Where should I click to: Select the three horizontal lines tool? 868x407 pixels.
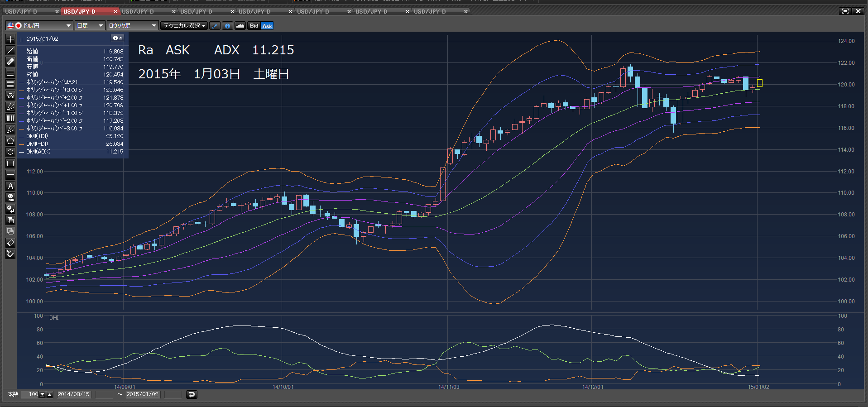tap(10, 73)
